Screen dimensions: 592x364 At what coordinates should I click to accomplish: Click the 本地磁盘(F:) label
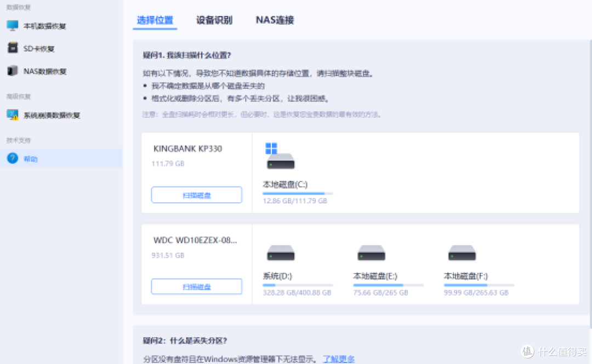tap(465, 276)
